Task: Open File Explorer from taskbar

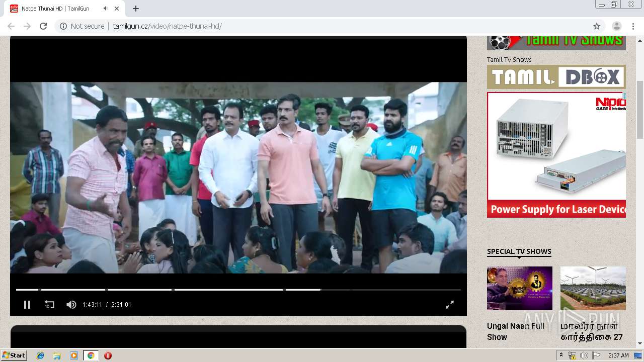Action: click(57, 355)
